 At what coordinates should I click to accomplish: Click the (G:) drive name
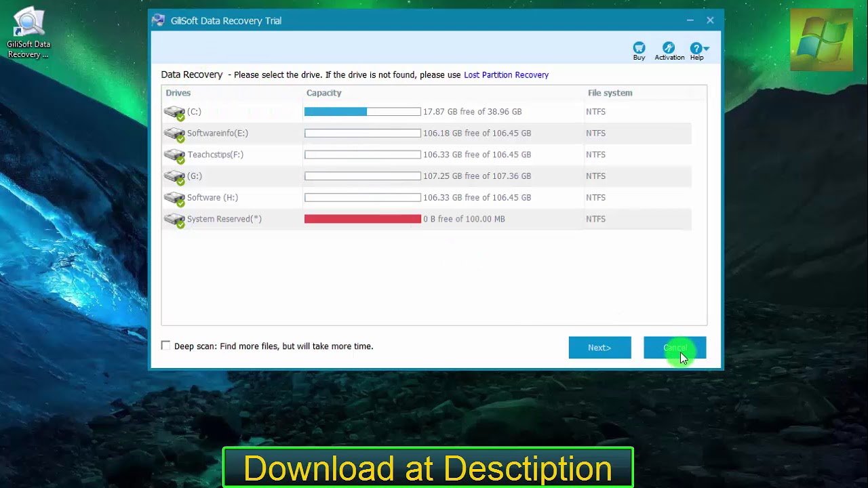pos(195,176)
